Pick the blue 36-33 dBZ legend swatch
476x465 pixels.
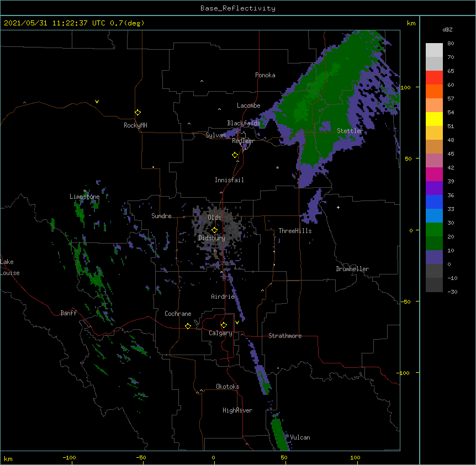434,202
